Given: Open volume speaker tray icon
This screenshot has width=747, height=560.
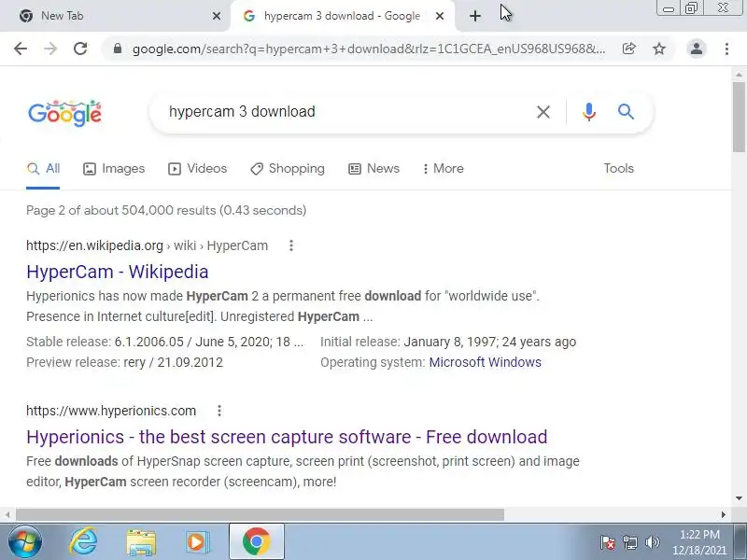Looking at the screenshot, I should click(x=652, y=542).
